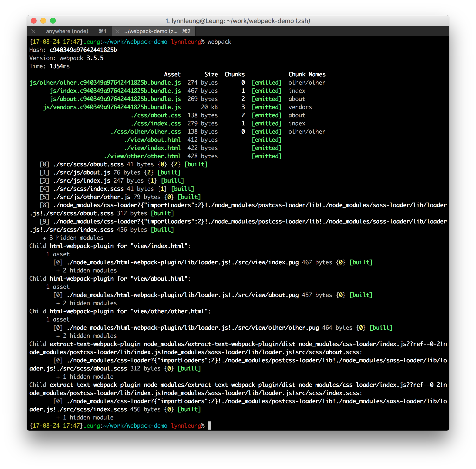476x469 pixels.
Task: Click the Asset column header
Action: (172, 74)
